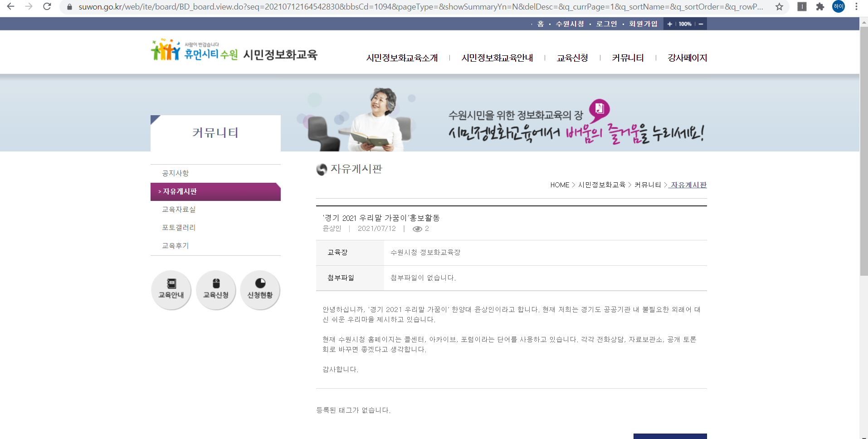Click the 교육신청 round mouse icon

click(x=216, y=290)
